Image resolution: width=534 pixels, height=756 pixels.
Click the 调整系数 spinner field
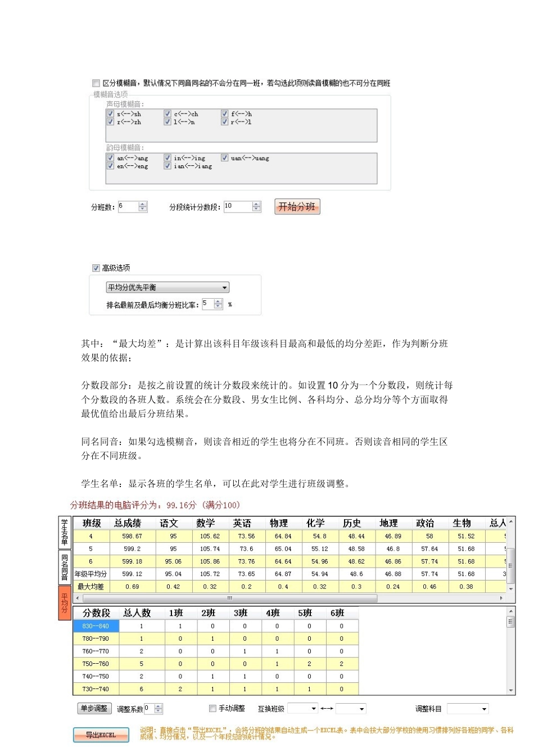coord(153,709)
